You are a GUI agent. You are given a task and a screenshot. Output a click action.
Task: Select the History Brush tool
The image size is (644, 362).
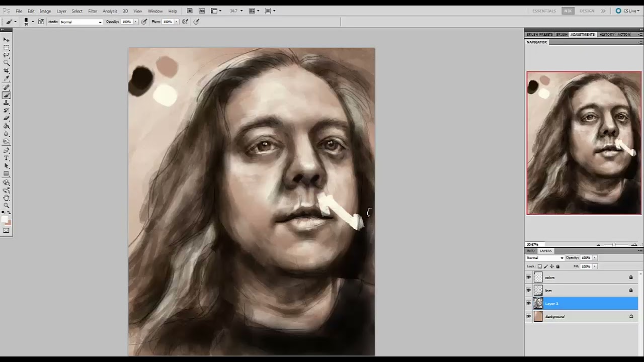[7, 110]
